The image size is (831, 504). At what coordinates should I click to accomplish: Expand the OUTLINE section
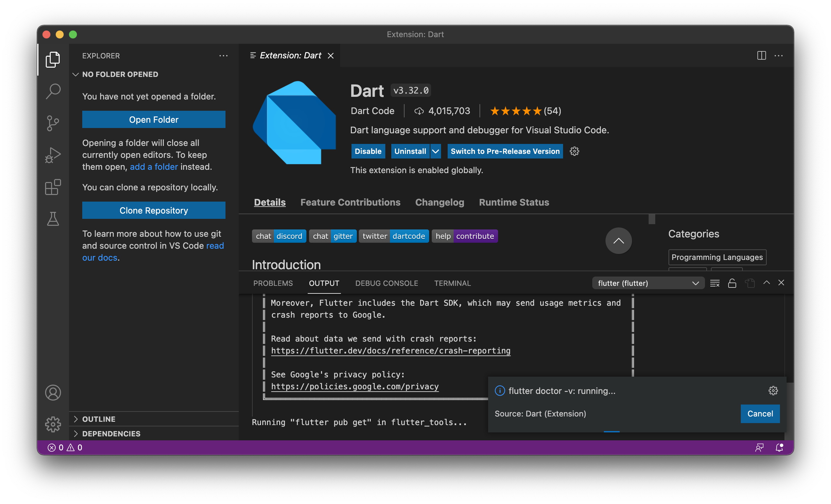(99, 419)
